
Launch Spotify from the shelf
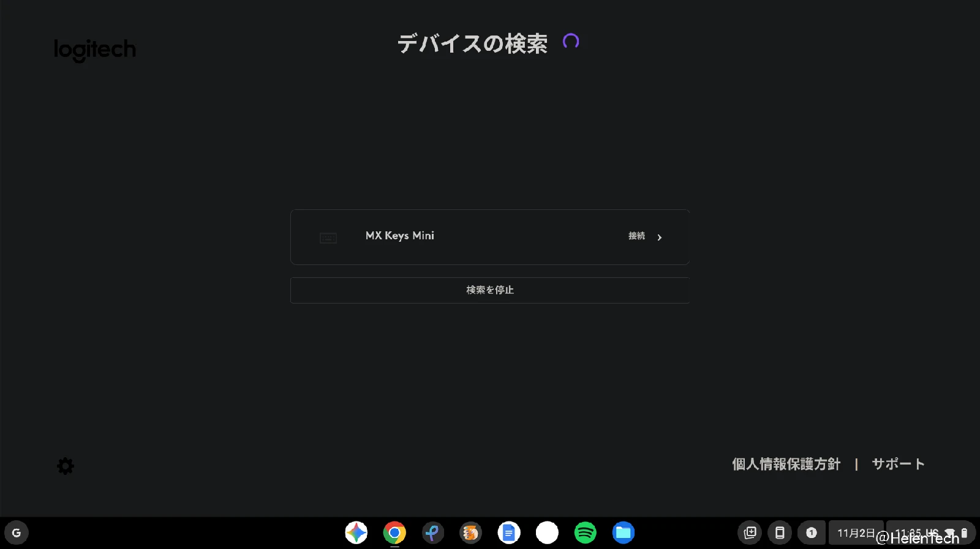pos(586,532)
